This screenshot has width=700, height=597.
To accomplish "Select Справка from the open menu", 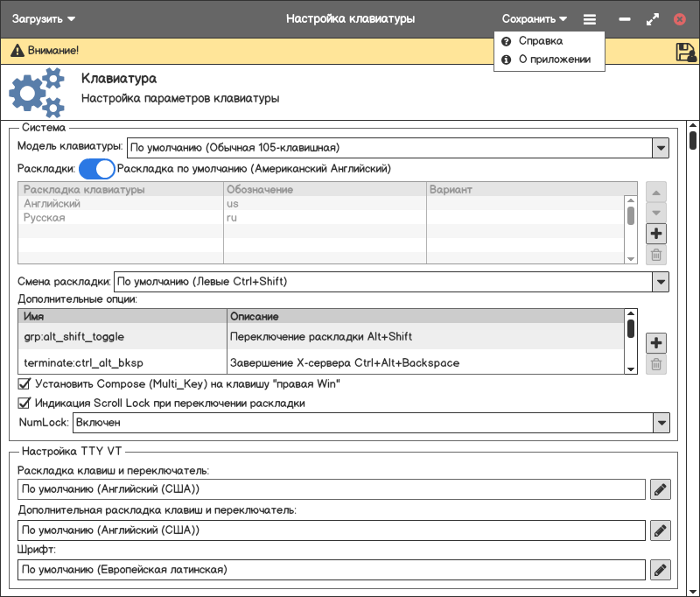I will [x=540, y=41].
